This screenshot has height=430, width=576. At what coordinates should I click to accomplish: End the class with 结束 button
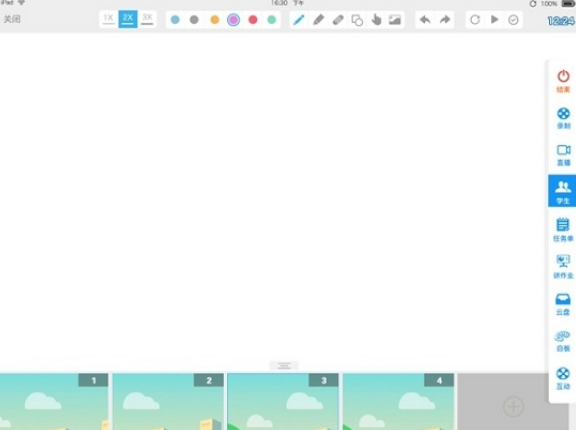(563, 81)
